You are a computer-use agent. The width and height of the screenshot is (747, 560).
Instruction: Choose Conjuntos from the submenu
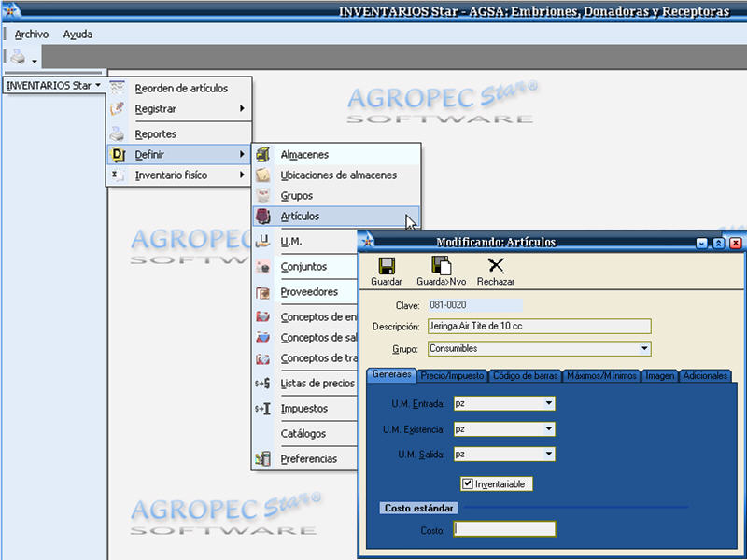[x=306, y=266]
